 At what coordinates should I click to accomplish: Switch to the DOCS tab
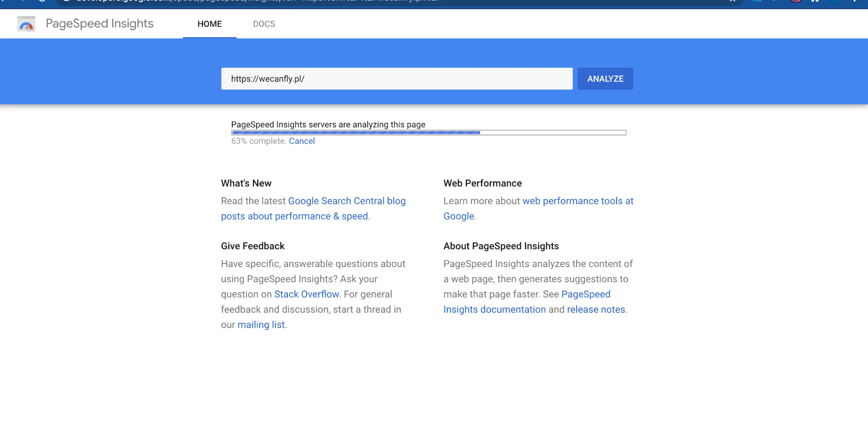tap(264, 24)
